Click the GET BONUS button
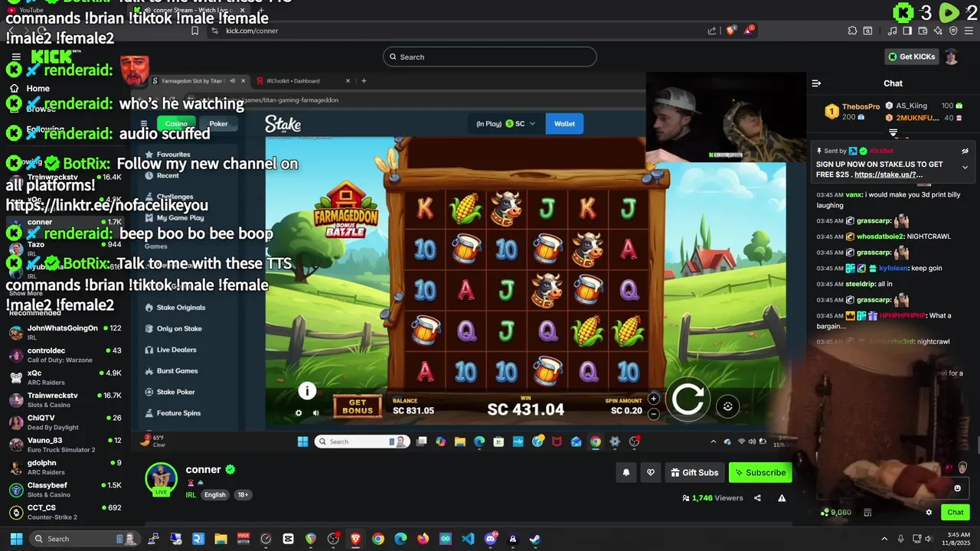Viewport: 980px width, 551px height. click(x=358, y=406)
